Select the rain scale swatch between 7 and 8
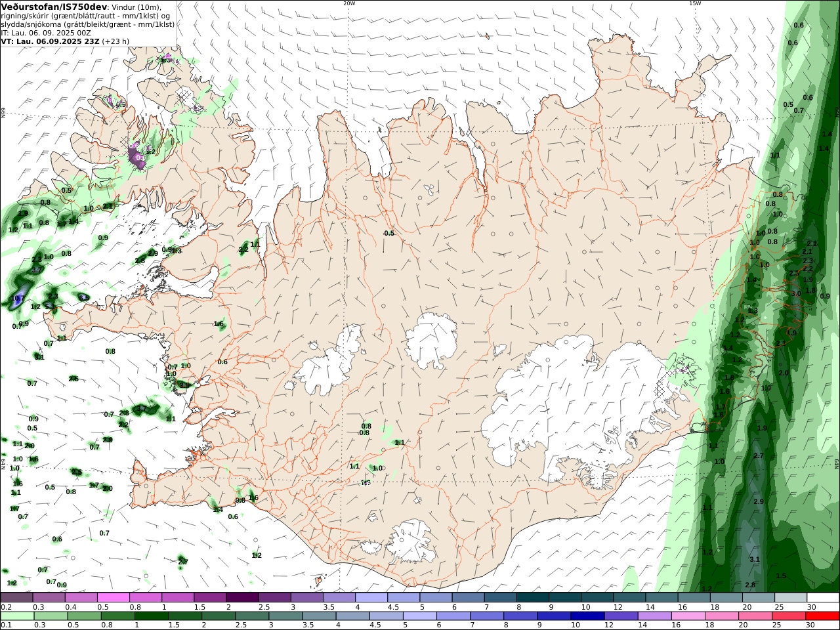 pyautogui.click(x=487, y=616)
